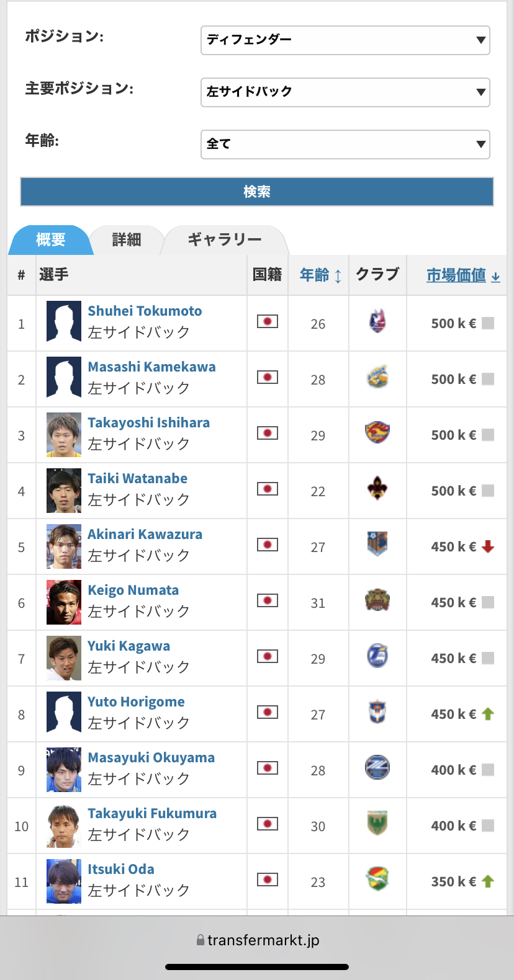Open the ポジション dropdown showing ディフェンダー
The height and width of the screenshot is (980, 514).
point(345,40)
